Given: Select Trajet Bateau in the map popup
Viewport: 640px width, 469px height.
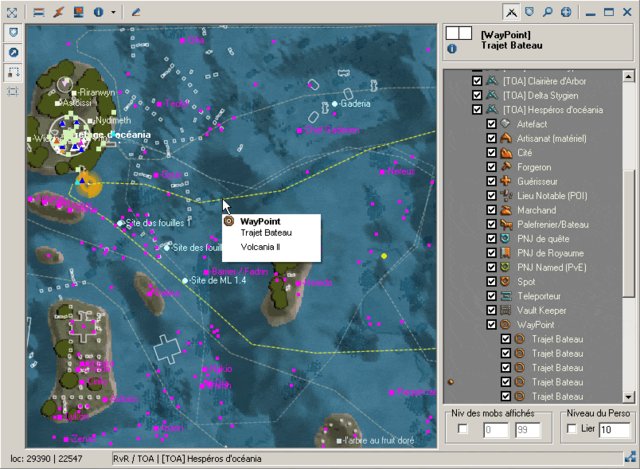Looking at the screenshot, I should [x=260, y=233].
